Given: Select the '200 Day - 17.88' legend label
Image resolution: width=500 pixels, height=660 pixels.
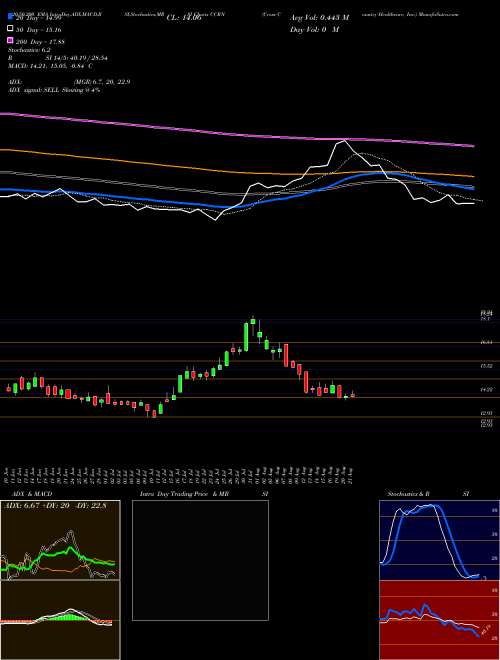Looking at the screenshot, I should tap(40, 42).
